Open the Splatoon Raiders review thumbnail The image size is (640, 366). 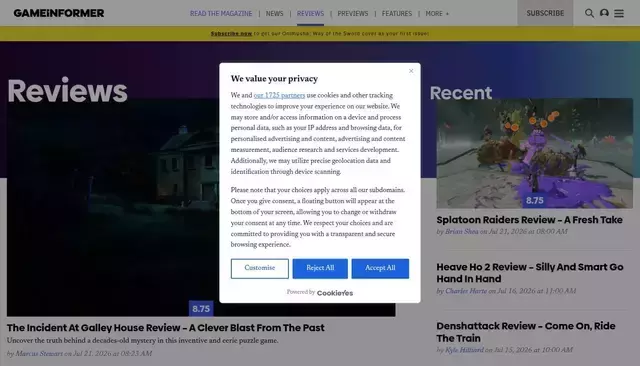click(534, 153)
